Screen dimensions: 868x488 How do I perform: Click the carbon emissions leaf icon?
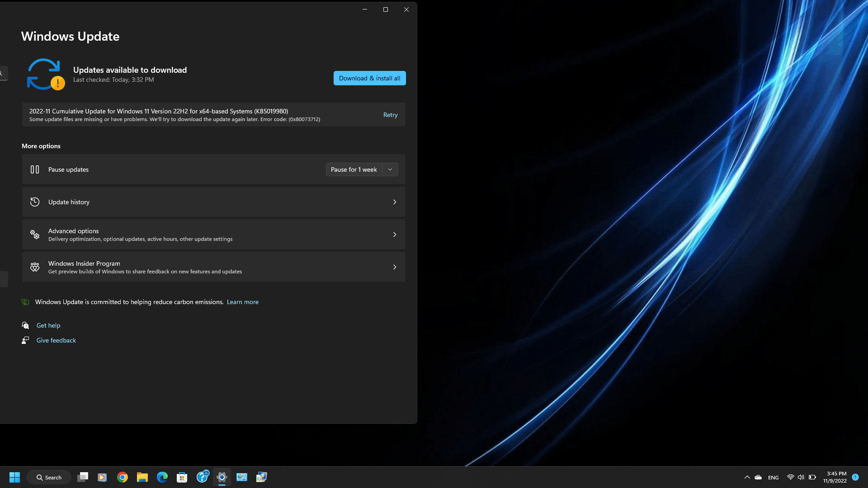coord(25,301)
